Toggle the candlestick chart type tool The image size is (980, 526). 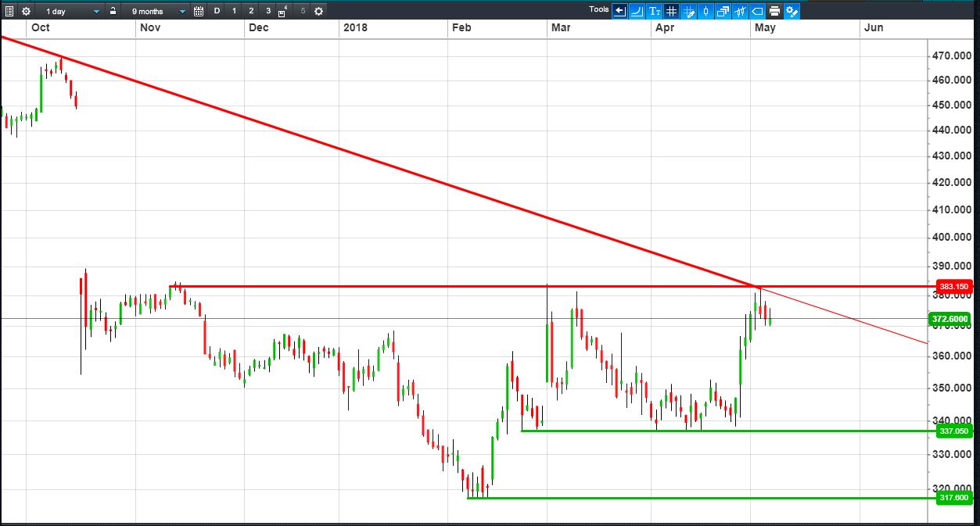click(705, 11)
